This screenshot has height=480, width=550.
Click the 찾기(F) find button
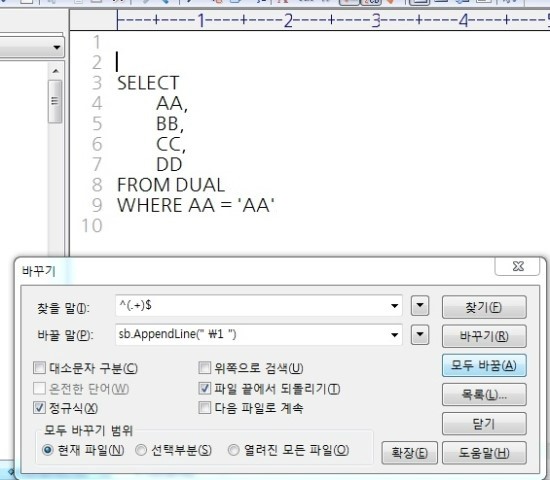(x=484, y=307)
